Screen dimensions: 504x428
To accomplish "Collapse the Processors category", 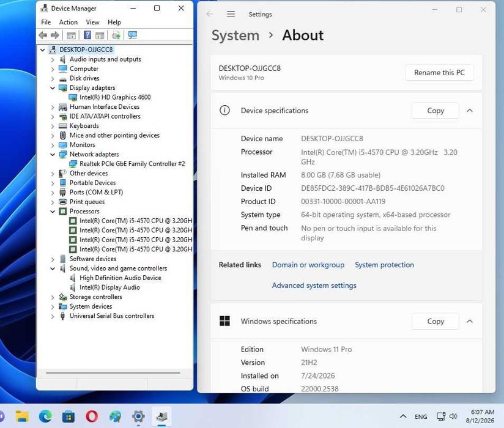I will pyautogui.click(x=53, y=212).
